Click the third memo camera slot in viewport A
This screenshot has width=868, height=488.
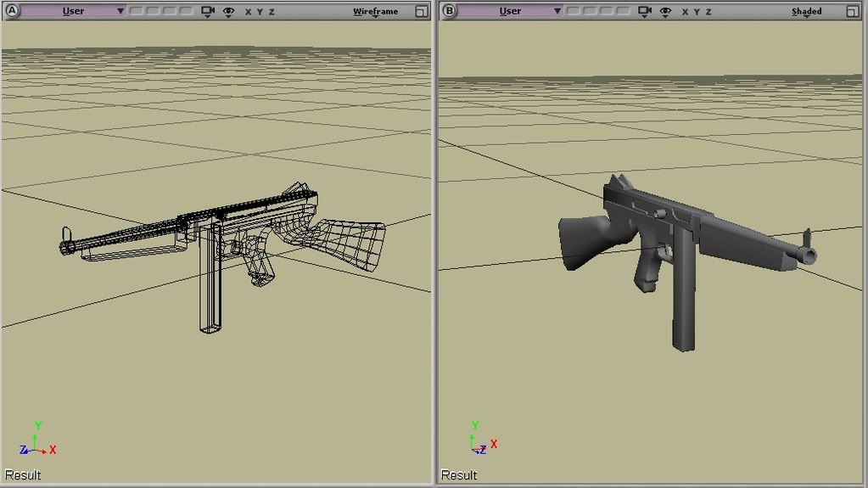pyautogui.click(x=169, y=10)
